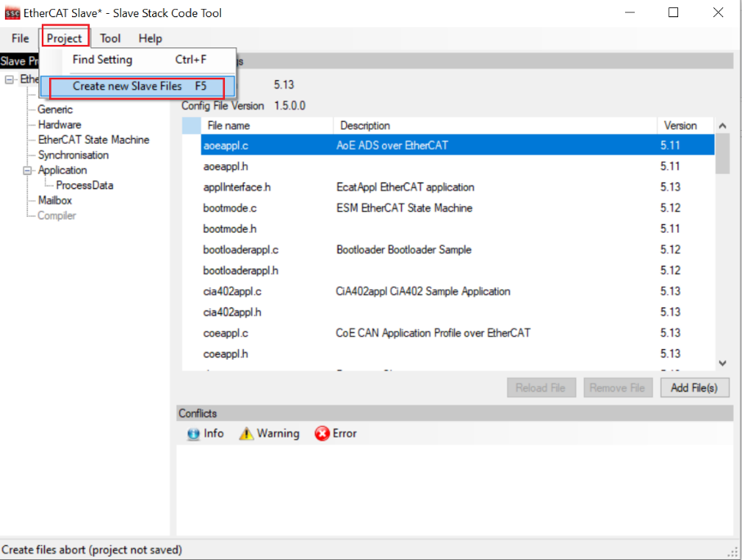The width and height of the screenshot is (742, 560).
Task: Click the SSC application icon in title bar
Action: tap(12, 13)
